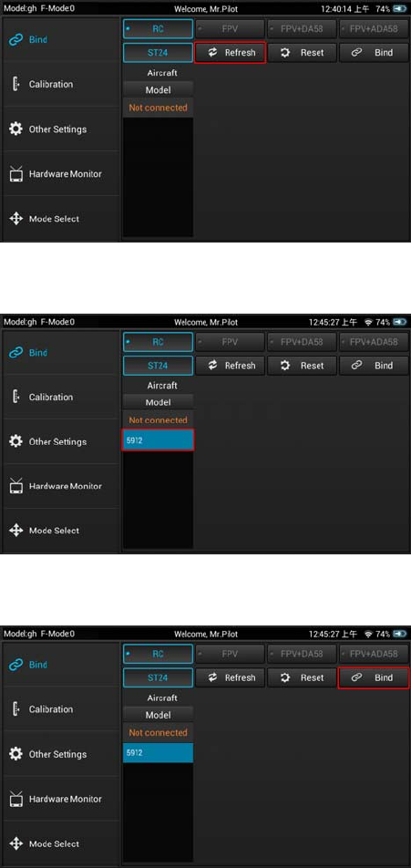Click the chain-link Bind icon in middle screenshot sidebar
The height and width of the screenshot is (868, 411).
[16, 353]
